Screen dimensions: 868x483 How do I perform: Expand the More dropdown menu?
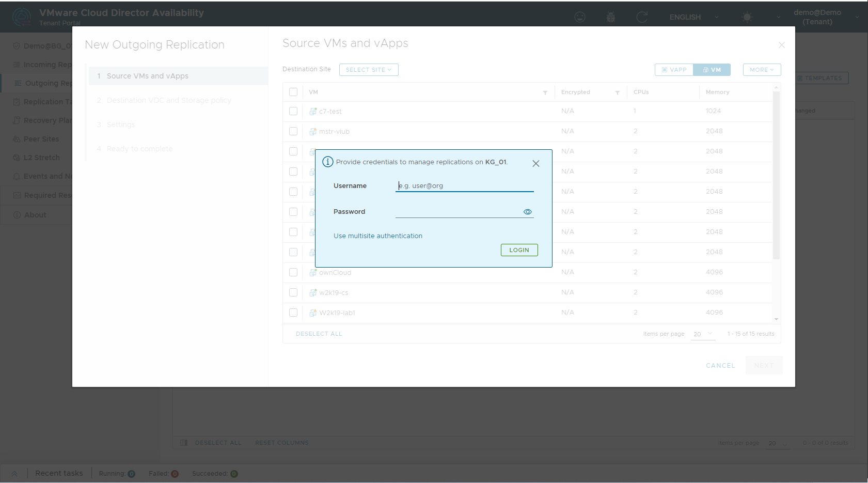[761, 70]
